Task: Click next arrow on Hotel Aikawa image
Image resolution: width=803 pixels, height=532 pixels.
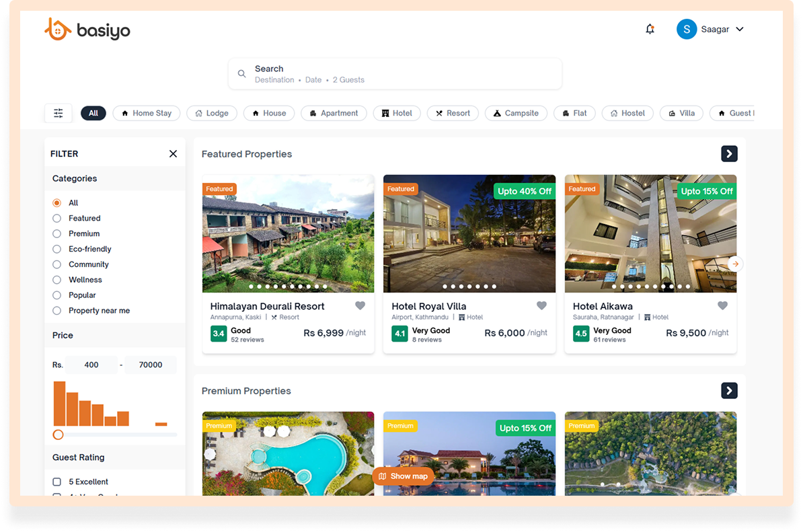Action: click(735, 264)
